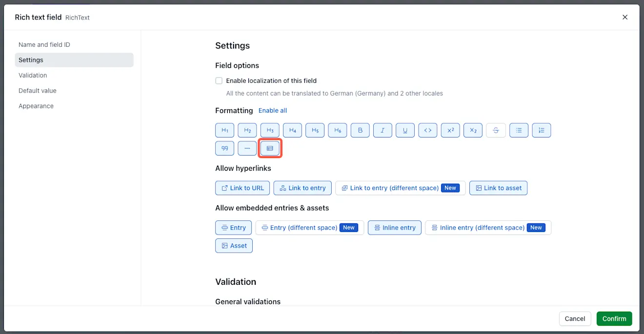
Task: Toggle the embedded Entry option
Action: pyautogui.click(x=234, y=228)
